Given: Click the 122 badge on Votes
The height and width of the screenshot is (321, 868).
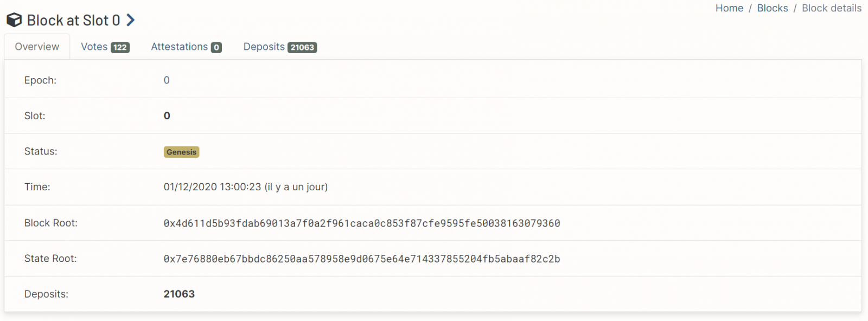Looking at the screenshot, I should [120, 48].
